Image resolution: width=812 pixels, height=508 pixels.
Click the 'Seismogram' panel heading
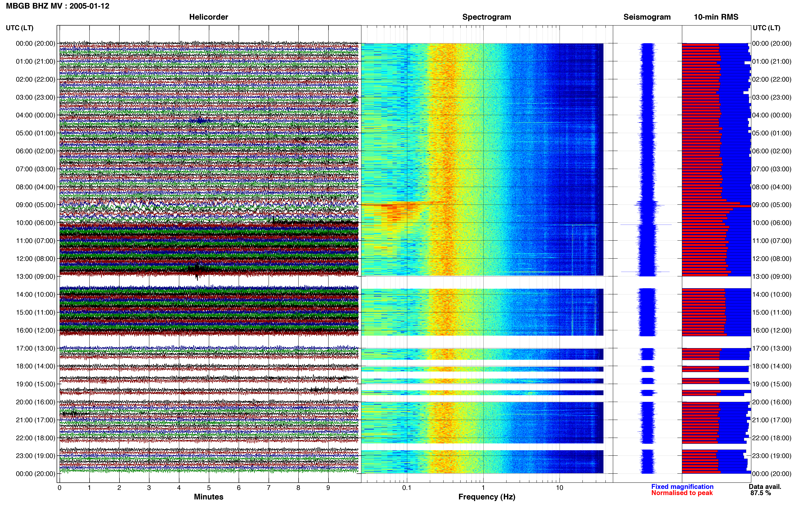[647, 17]
